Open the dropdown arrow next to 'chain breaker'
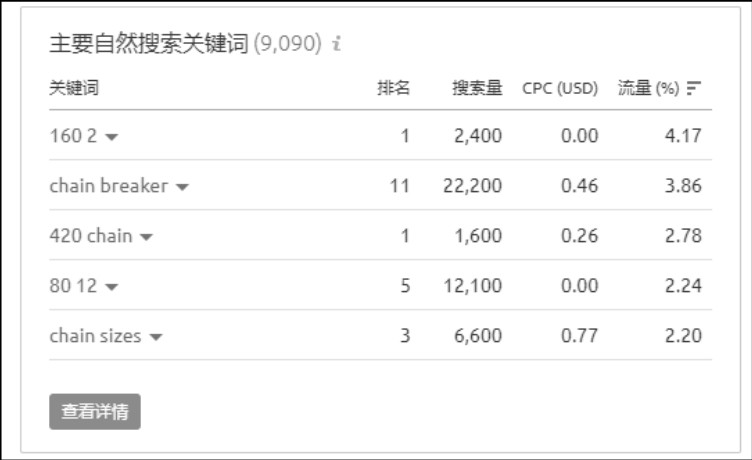Viewport: 752px width, 460px height. [x=182, y=187]
